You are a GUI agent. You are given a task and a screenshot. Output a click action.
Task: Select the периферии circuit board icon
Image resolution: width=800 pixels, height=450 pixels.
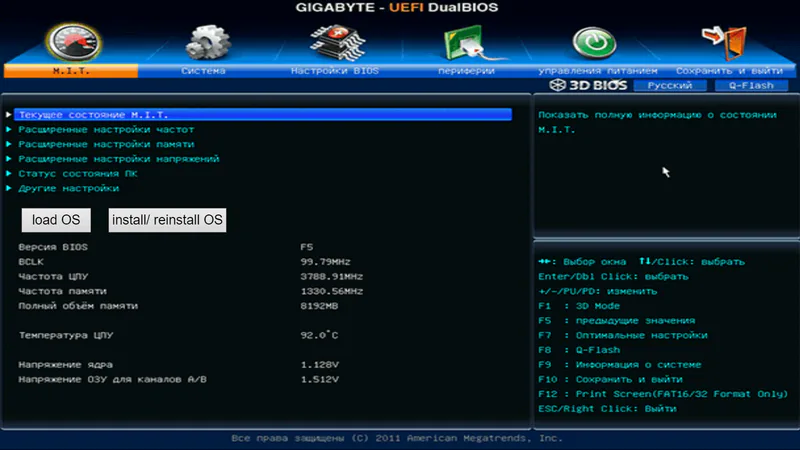pyautogui.click(x=468, y=43)
